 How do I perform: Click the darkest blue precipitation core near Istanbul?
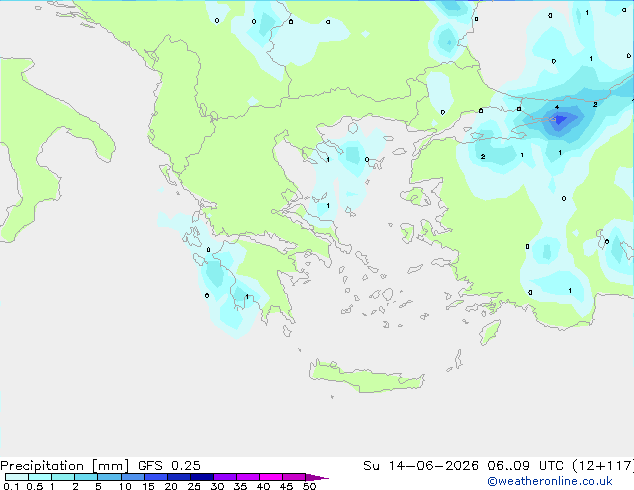point(560,119)
